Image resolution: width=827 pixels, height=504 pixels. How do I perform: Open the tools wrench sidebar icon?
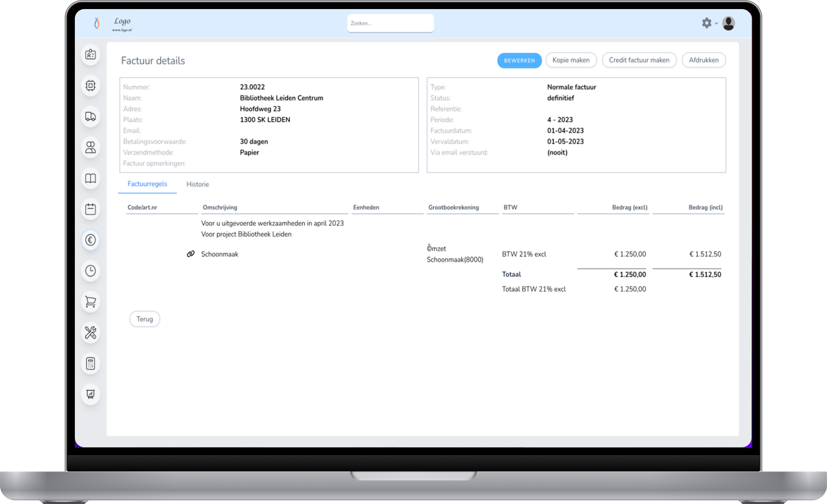coord(90,333)
